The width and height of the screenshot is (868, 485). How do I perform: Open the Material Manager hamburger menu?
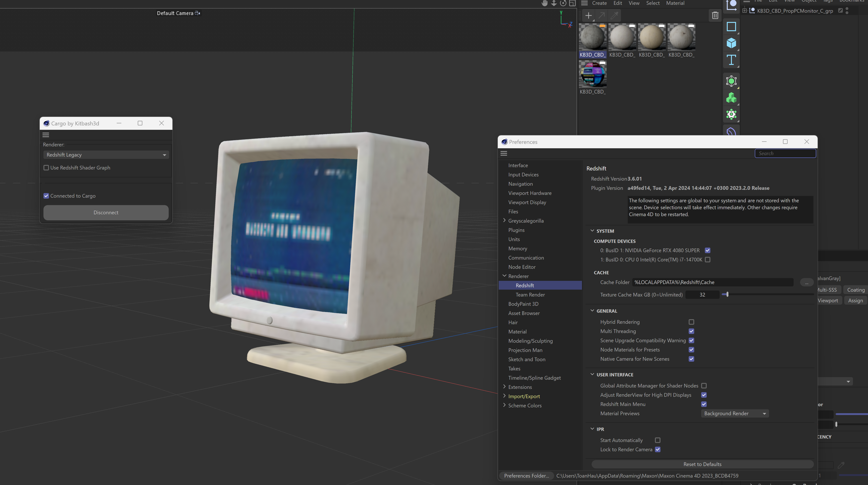pyautogui.click(x=585, y=3)
